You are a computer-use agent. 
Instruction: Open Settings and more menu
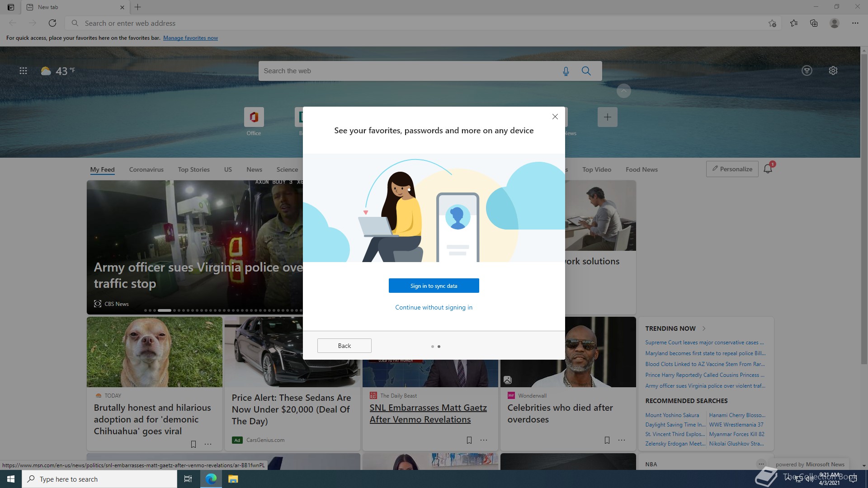855,23
